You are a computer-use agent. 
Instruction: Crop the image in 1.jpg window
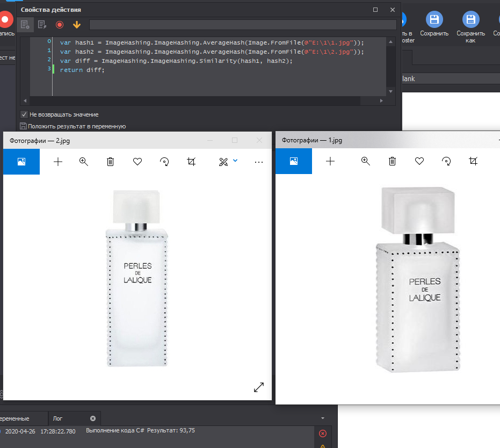pos(473,161)
